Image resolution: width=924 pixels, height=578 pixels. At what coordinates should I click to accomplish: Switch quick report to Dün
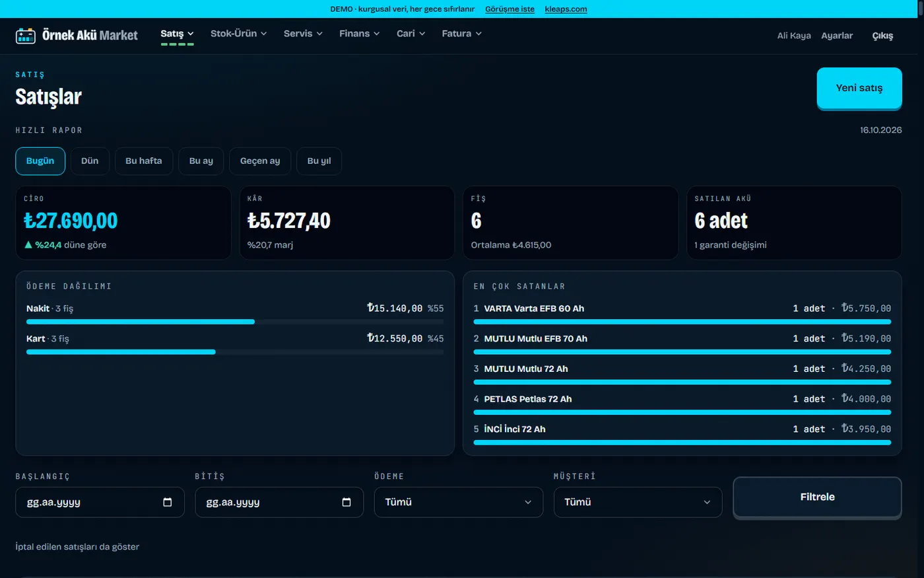pos(90,161)
